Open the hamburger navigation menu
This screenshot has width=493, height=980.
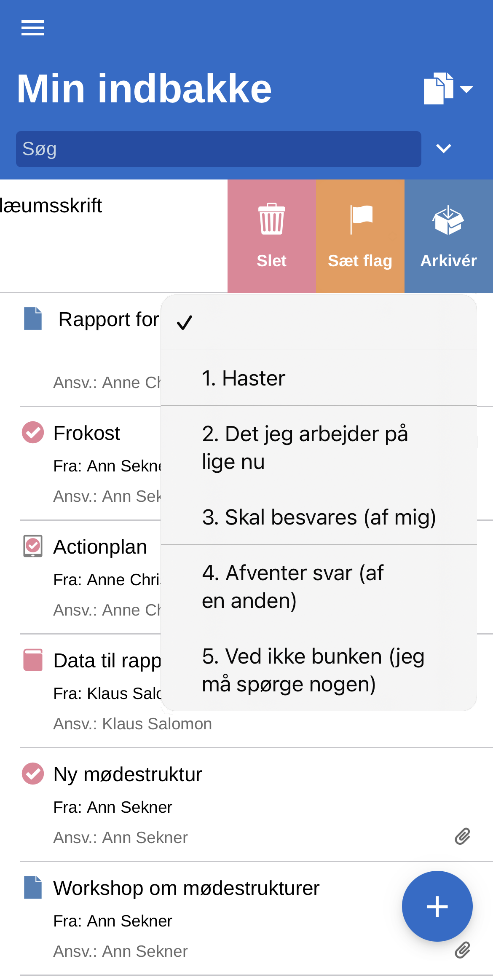[33, 28]
